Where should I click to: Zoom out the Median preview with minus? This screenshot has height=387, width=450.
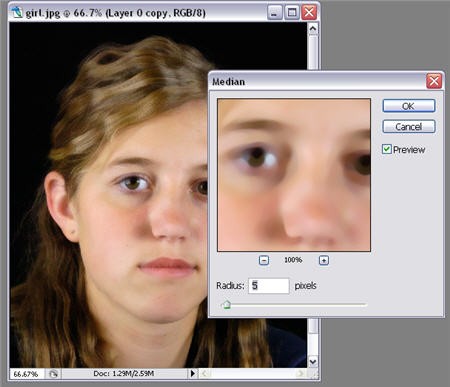tap(264, 260)
